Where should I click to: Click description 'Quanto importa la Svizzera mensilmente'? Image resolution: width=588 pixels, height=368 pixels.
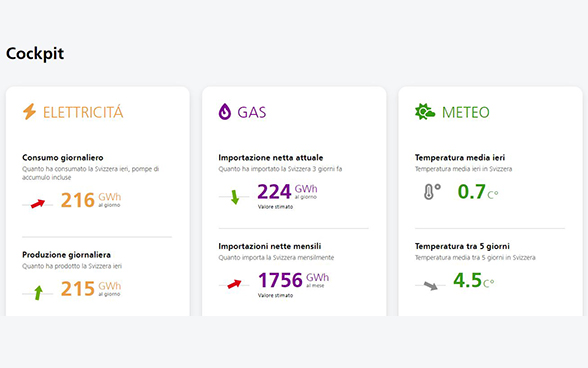(276, 257)
